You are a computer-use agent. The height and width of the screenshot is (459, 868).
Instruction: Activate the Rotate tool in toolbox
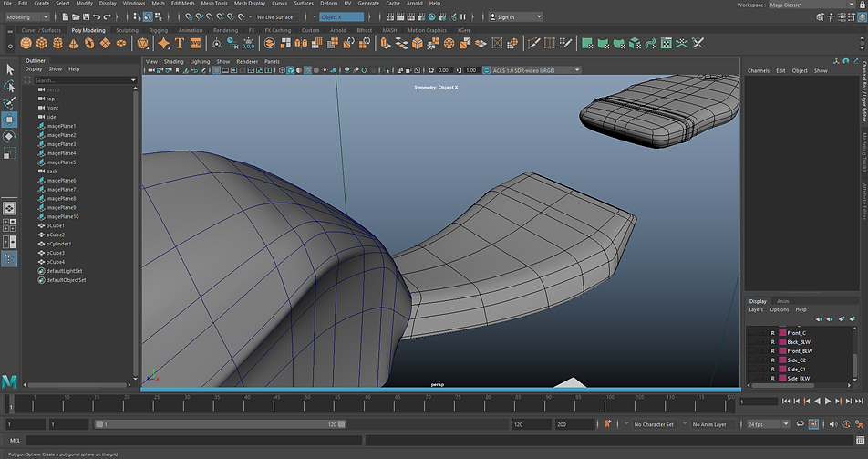[x=9, y=136]
